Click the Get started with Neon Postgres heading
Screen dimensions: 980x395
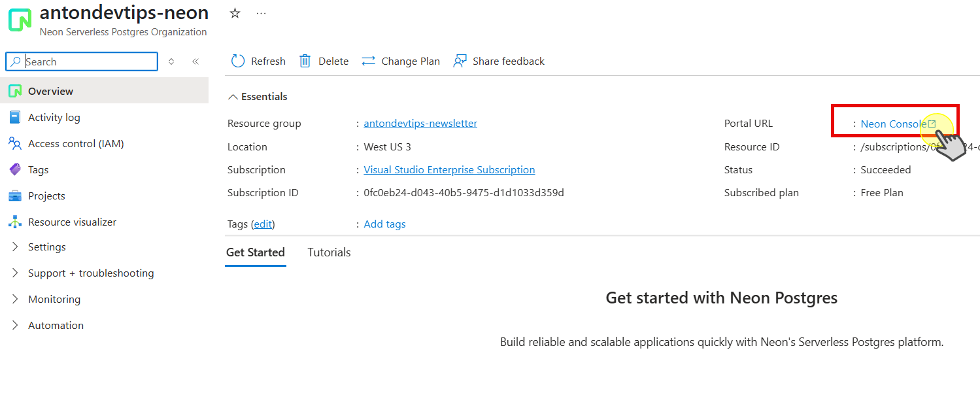tap(722, 298)
